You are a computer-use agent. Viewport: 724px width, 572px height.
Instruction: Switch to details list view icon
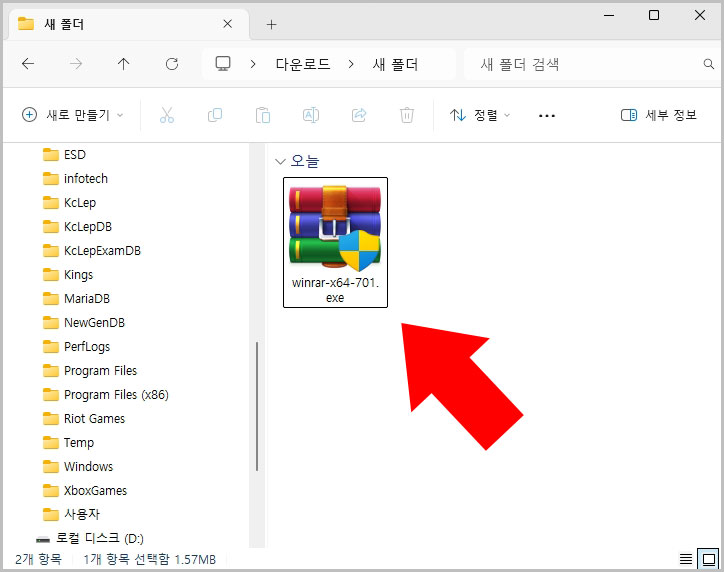(x=686, y=559)
